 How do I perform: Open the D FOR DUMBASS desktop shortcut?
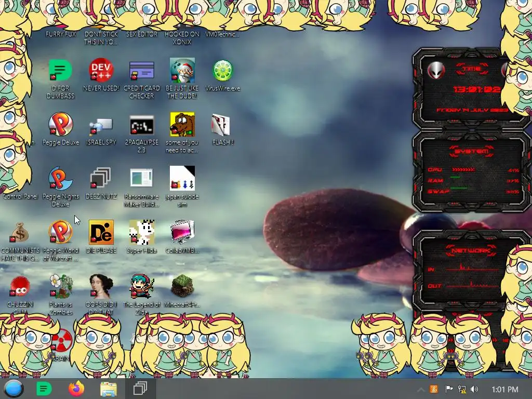point(60,70)
